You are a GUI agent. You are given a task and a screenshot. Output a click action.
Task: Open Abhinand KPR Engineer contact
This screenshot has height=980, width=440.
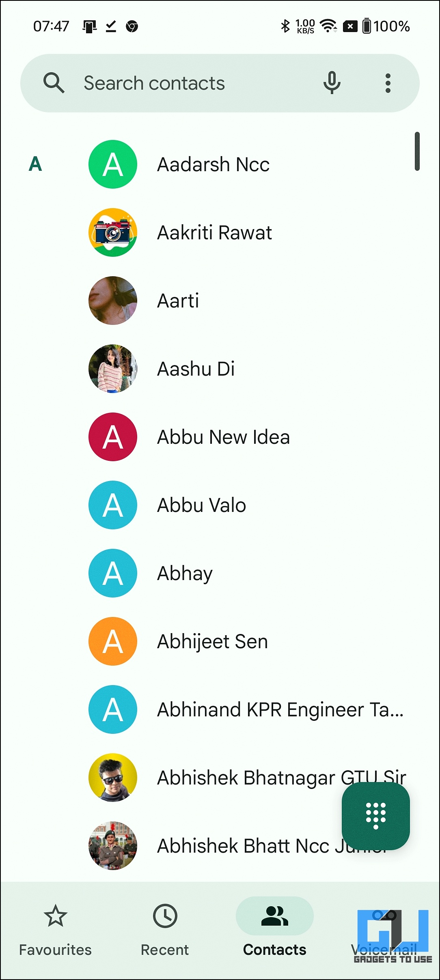pyautogui.click(x=280, y=709)
